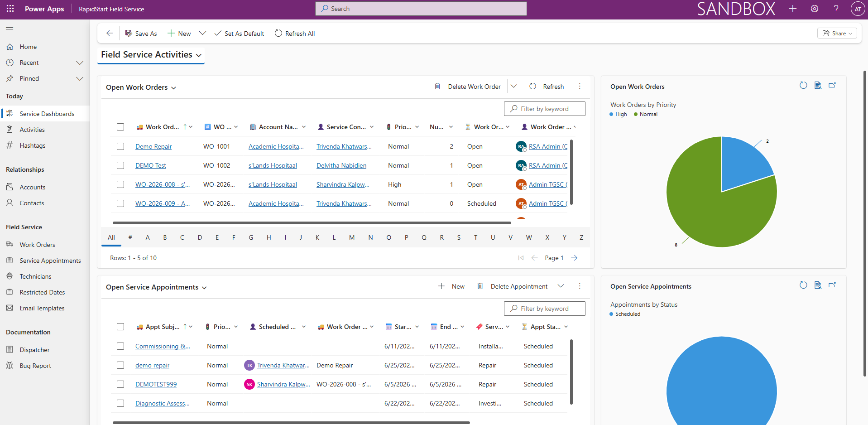Image resolution: width=868 pixels, height=425 pixels.
Task: Check the WO-2026-008 work order row
Action: pyautogui.click(x=120, y=184)
